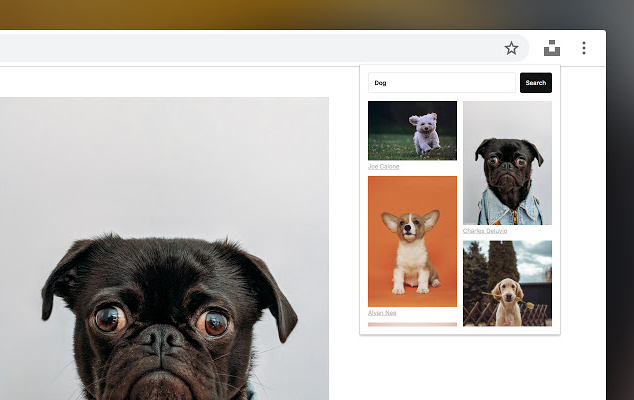This screenshot has width=634, height=400.
Task: Bookmark this page with the star icon
Action: [x=511, y=48]
